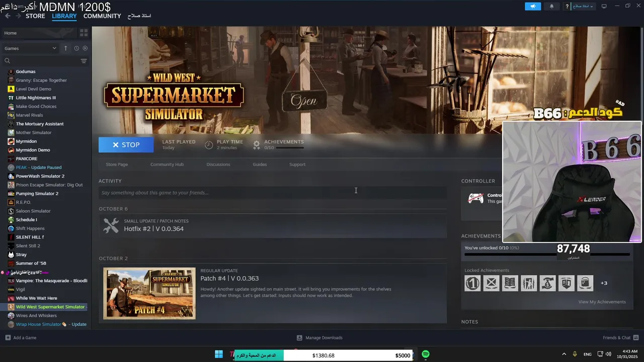View sixth locked achievement icon
This screenshot has width=644, height=362.
[567, 283]
